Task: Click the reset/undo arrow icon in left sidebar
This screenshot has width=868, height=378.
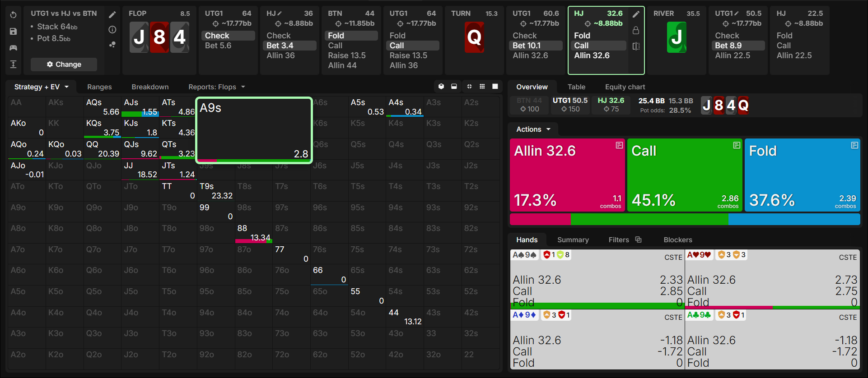Action: coord(14,15)
